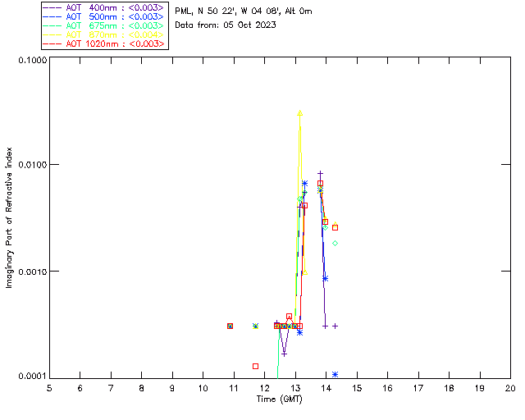This screenshot has height=420, width=525.
Task: Click the AOT 675nm legend entry
Action: point(104,25)
